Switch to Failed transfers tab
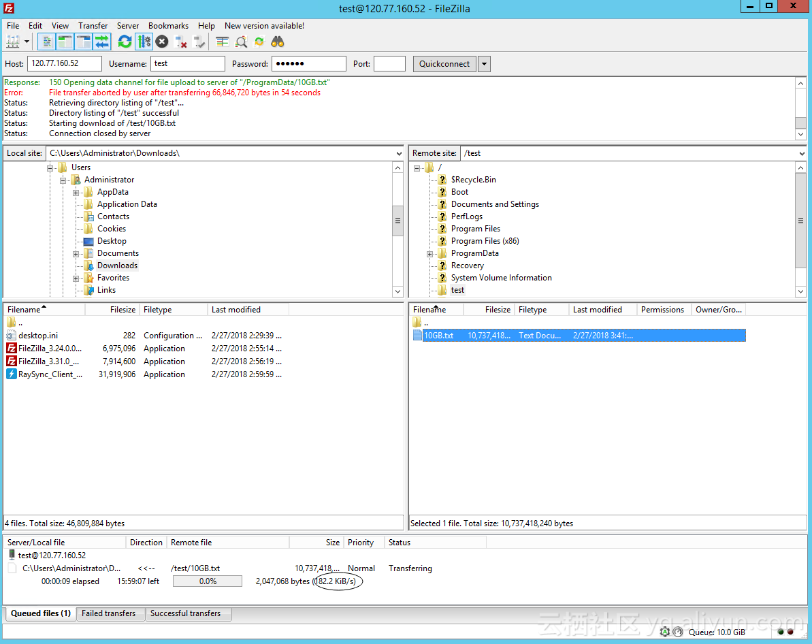Image resolution: width=812 pixels, height=644 pixels. [109, 613]
